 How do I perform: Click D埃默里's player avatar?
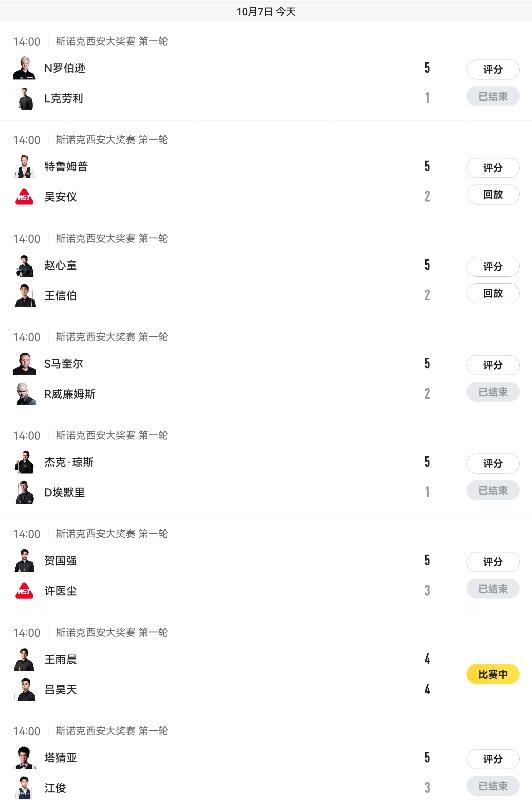point(24,492)
